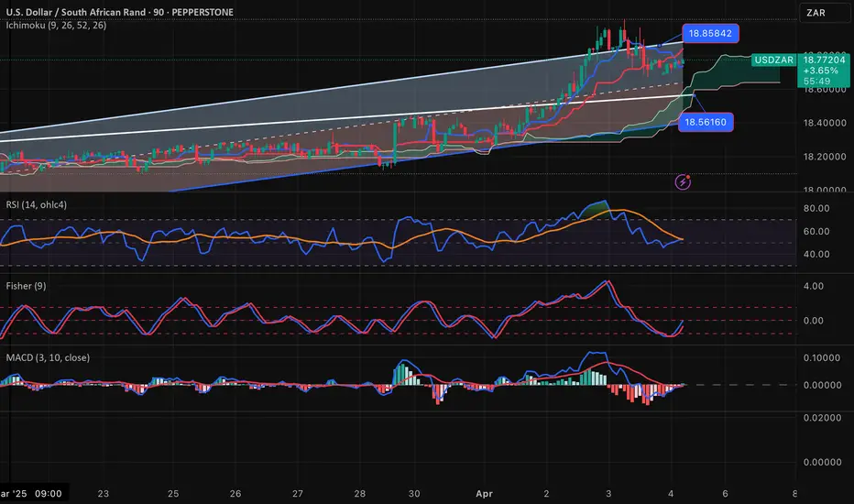Open the ZAR currency selector
This screenshot has height=504, width=854.
point(825,13)
